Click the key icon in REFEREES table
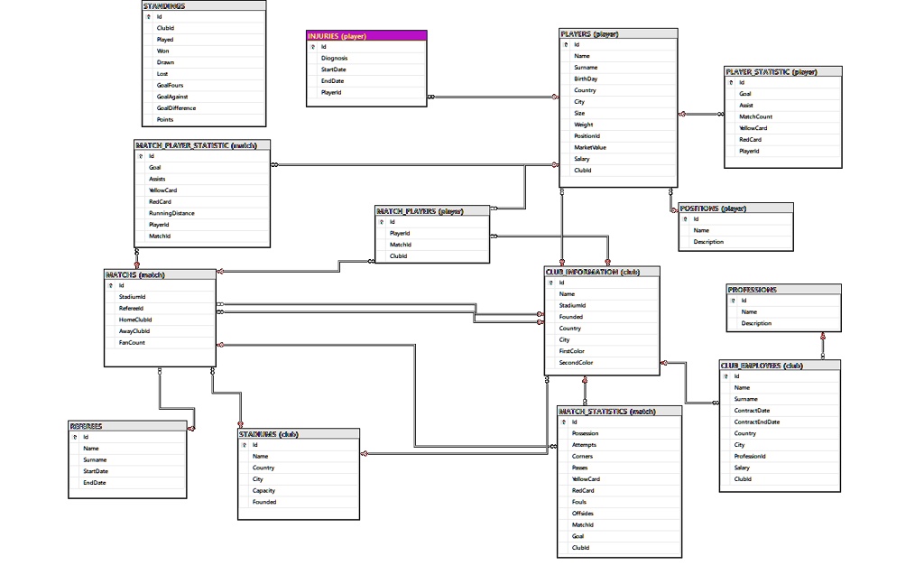The width and height of the screenshot is (924, 584). pyautogui.click(x=75, y=437)
